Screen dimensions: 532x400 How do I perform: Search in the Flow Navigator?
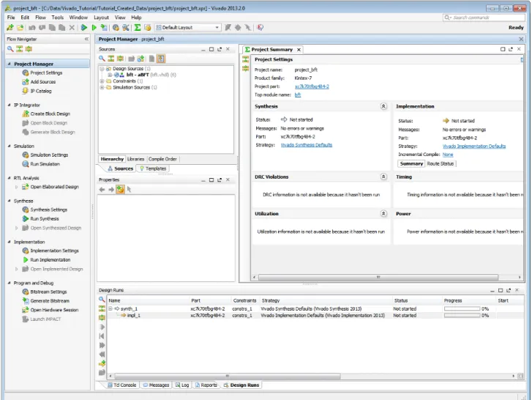tap(10, 49)
